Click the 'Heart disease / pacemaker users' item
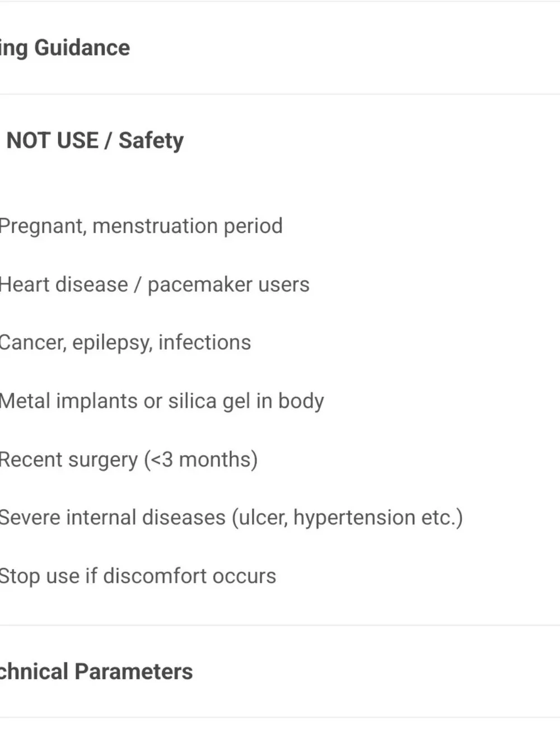 pos(154,285)
